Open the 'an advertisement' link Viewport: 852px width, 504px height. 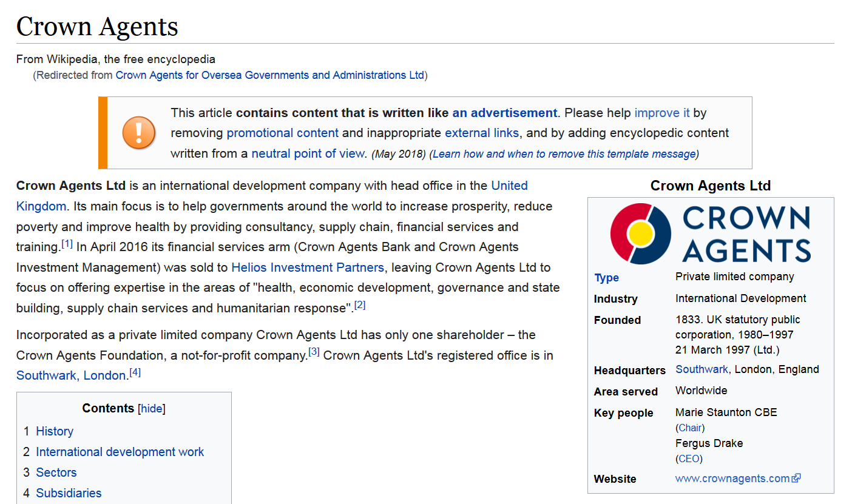504,113
